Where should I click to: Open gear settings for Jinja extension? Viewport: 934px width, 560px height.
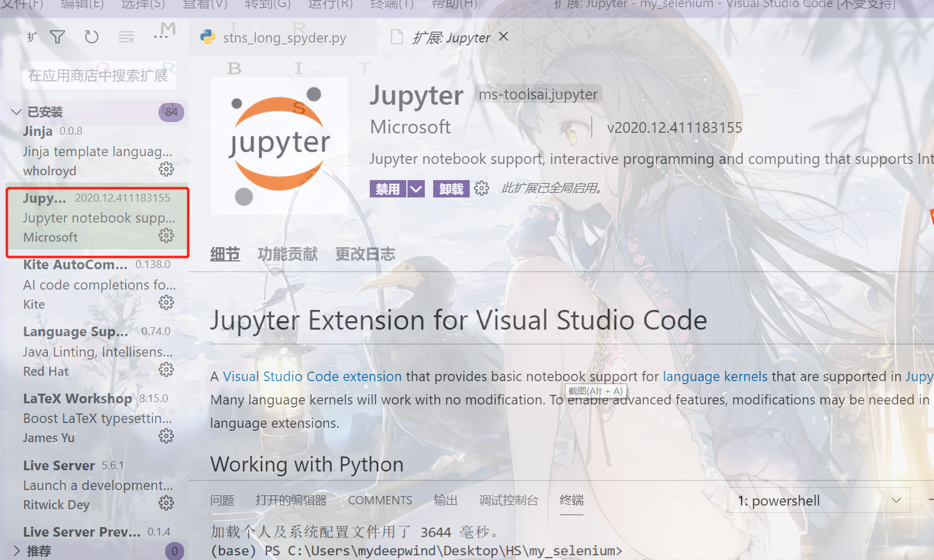click(166, 169)
